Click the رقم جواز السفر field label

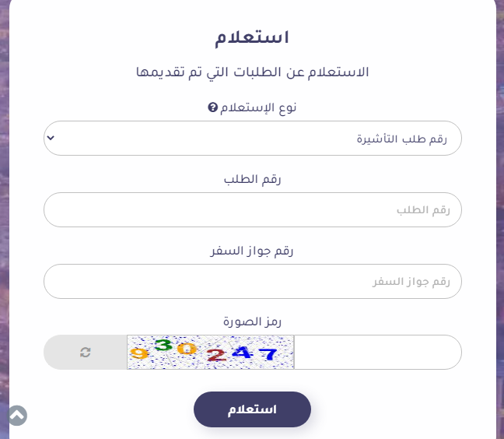click(252, 251)
